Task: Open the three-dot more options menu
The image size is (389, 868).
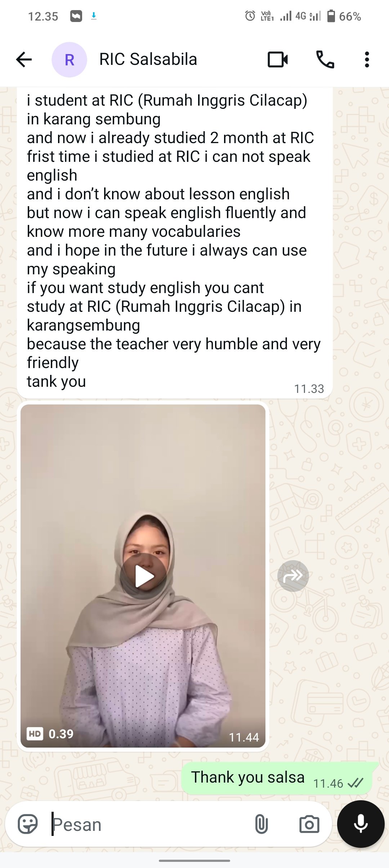Action: [367, 59]
